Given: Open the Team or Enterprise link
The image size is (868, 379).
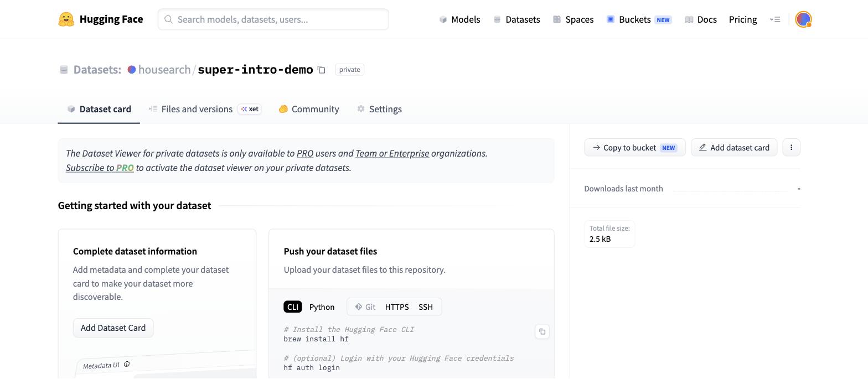Looking at the screenshot, I should click(x=392, y=153).
